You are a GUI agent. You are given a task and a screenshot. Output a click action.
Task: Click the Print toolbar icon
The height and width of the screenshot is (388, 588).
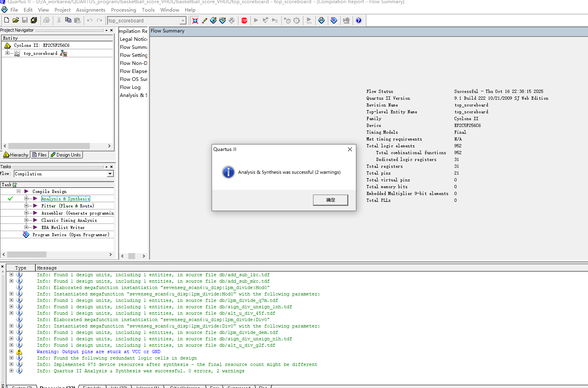(x=46, y=20)
